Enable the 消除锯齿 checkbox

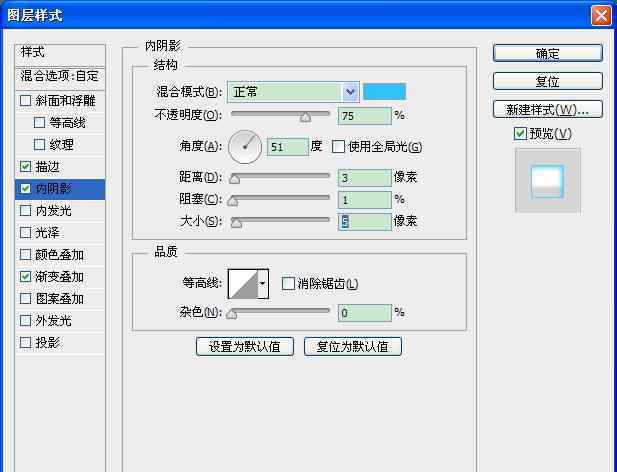click(x=288, y=283)
